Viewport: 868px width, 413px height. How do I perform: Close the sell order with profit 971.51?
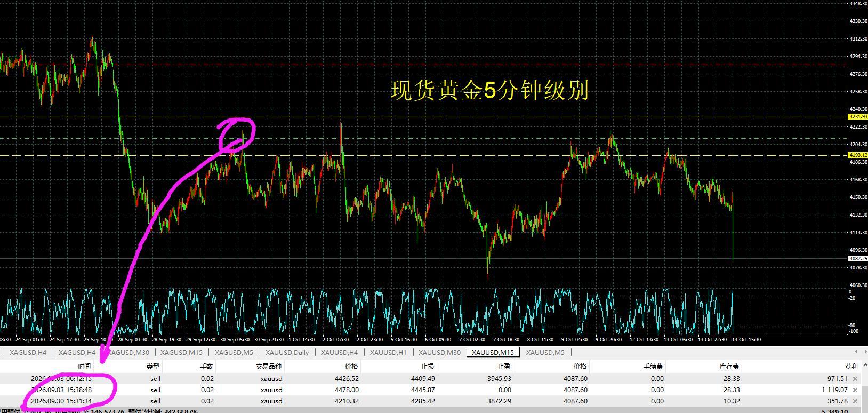[x=856, y=379]
